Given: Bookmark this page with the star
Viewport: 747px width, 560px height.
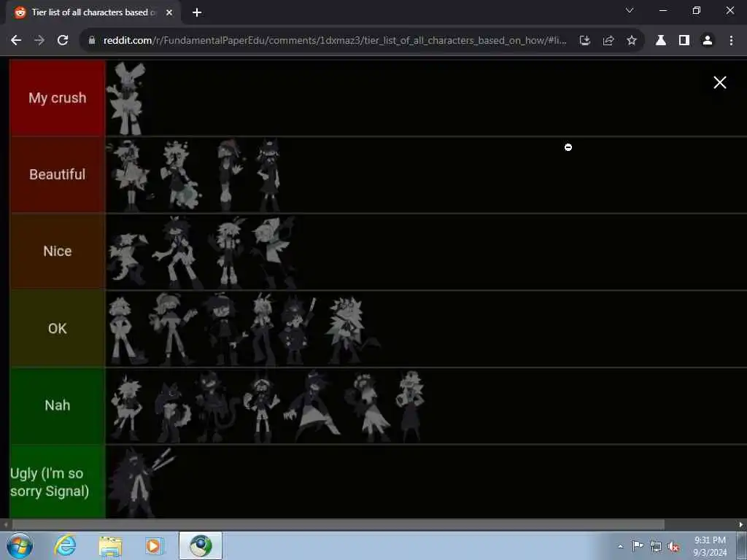Looking at the screenshot, I should (632, 41).
